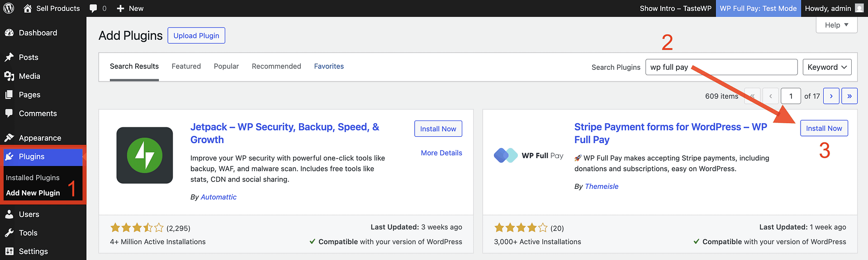The image size is (868, 260).
Task: Install the WP Full Pay plugin
Action: (824, 128)
